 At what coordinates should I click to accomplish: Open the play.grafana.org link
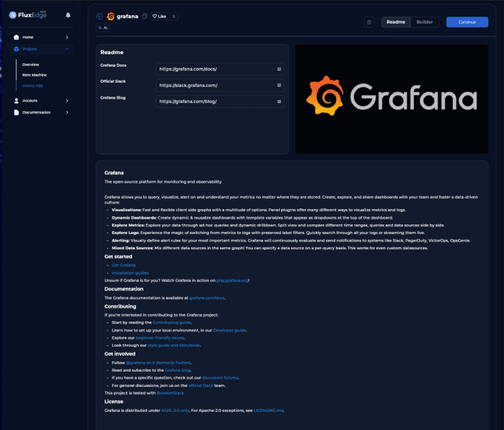pyautogui.click(x=232, y=281)
